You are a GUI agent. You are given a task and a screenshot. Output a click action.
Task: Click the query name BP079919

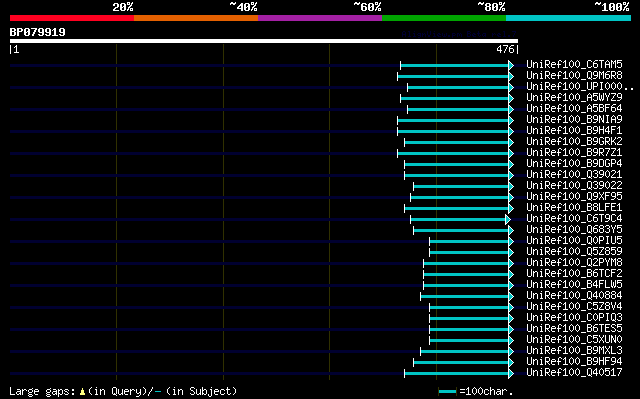coord(38,32)
